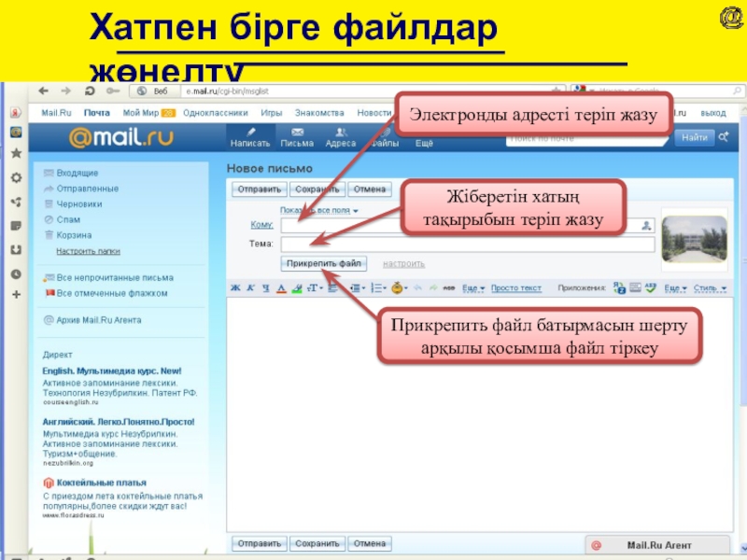This screenshot has height=560, width=747.
Task: Open the notes icon in the browser sidebar
Action: tap(16, 226)
